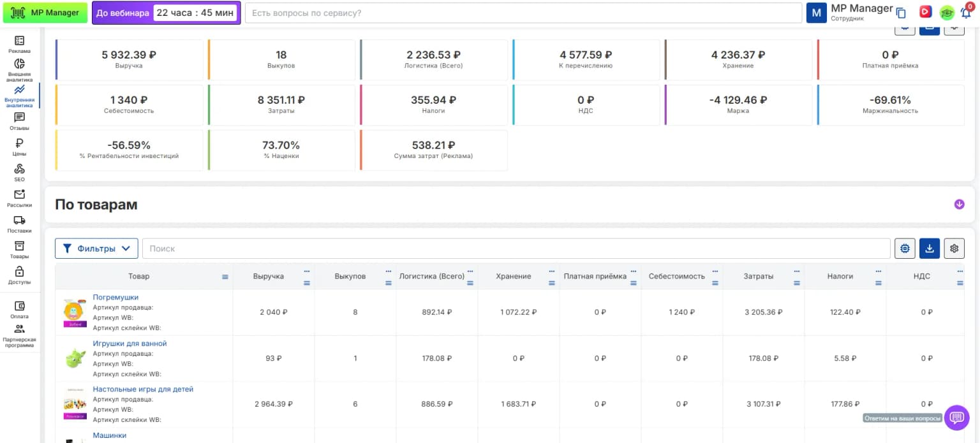
Task: Open Логистика (Всего) column hamburger menu
Action: tap(470, 283)
